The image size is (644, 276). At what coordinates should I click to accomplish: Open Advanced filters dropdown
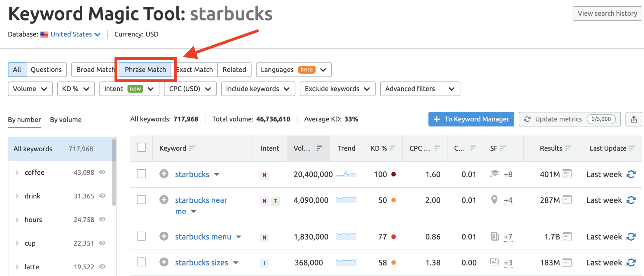click(x=420, y=89)
